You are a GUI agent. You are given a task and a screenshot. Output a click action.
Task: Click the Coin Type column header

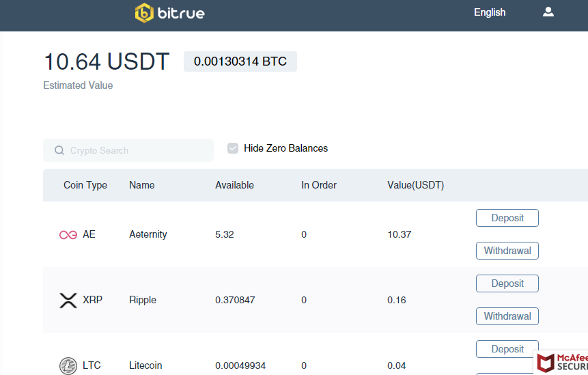(x=85, y=185)
